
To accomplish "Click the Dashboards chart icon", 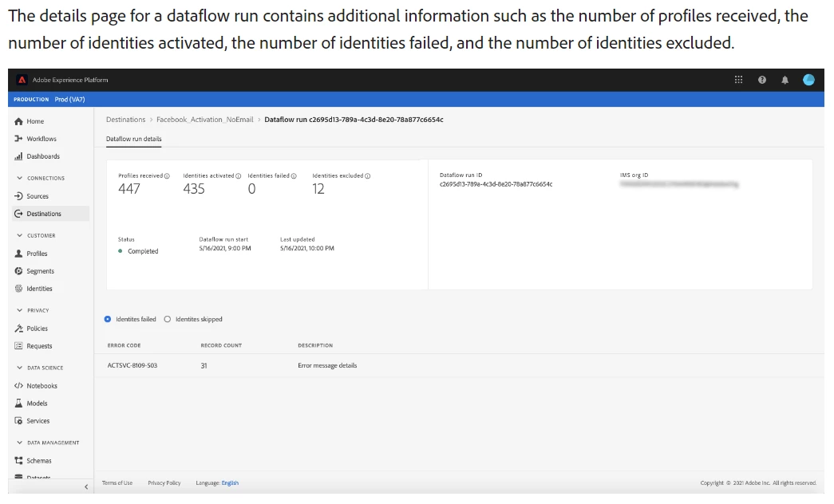I will (18, 156).
